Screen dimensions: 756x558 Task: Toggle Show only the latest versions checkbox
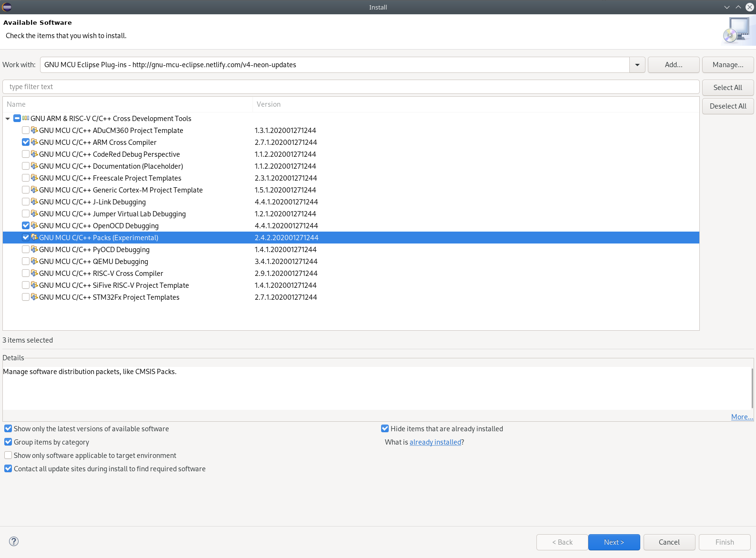[8, 428]
